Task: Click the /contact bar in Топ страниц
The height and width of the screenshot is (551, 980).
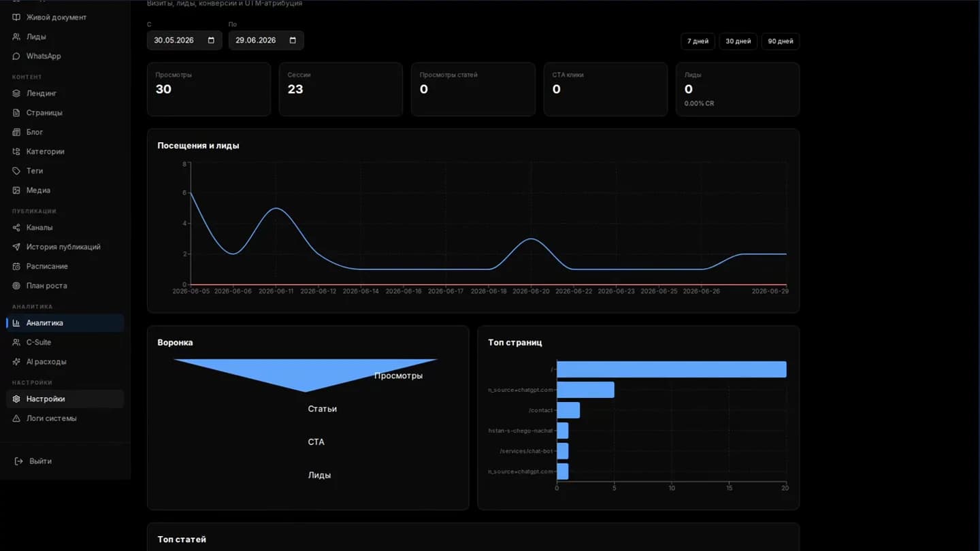Action: 568,410
